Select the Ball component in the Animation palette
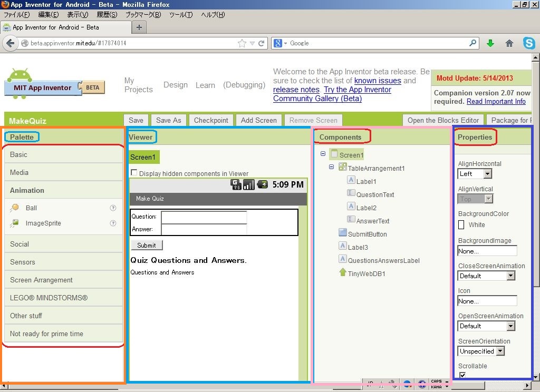Viewport: 540px width, 392px height. click(31, 208)
